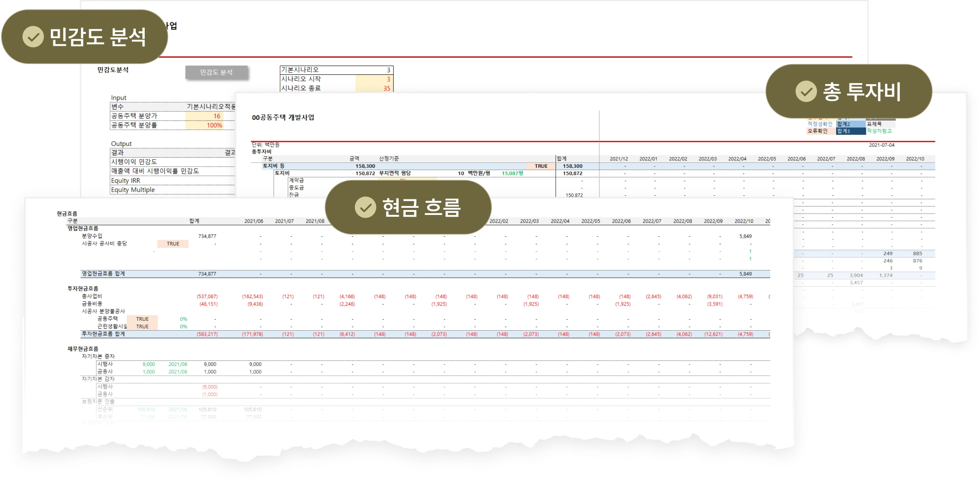Select the 2021/07 header in 현금흐름 sheet
Image resolution: width=980 pixels, height=486 pixels.
284,221
